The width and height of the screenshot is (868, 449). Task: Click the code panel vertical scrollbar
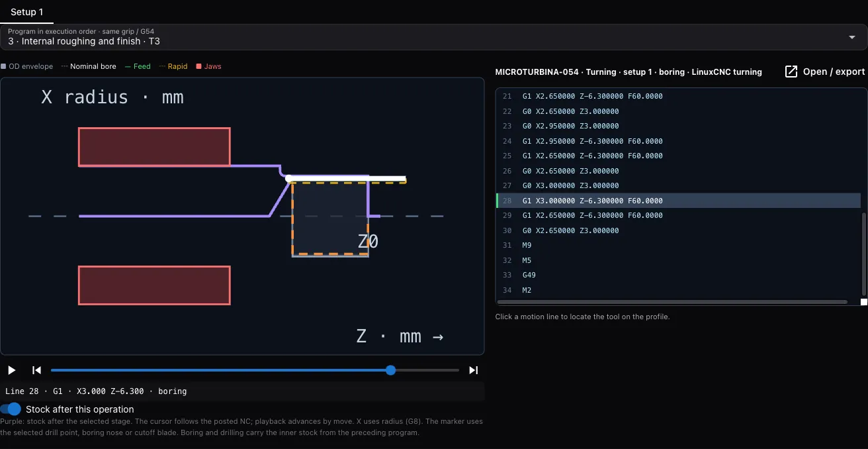[x=864, y=254]
